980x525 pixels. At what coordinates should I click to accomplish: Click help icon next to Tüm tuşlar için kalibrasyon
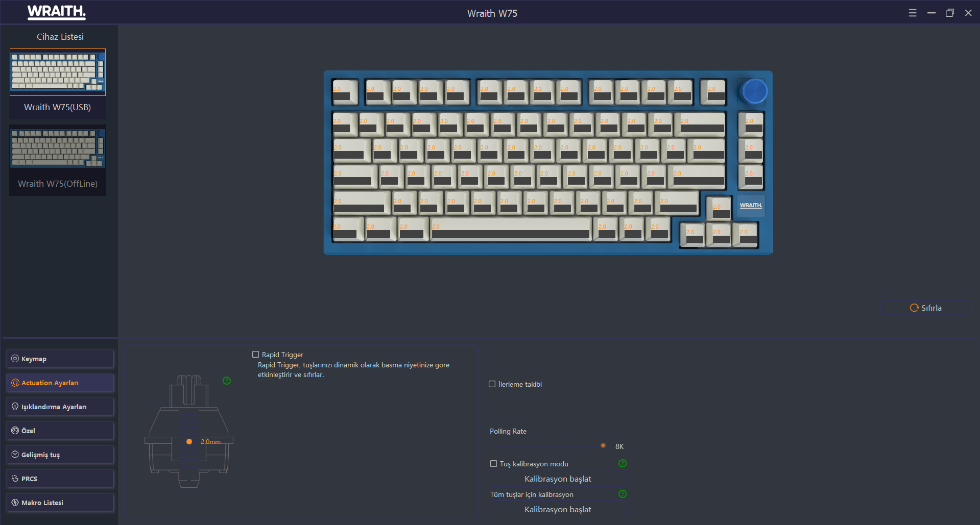click(x=623, y=494)
